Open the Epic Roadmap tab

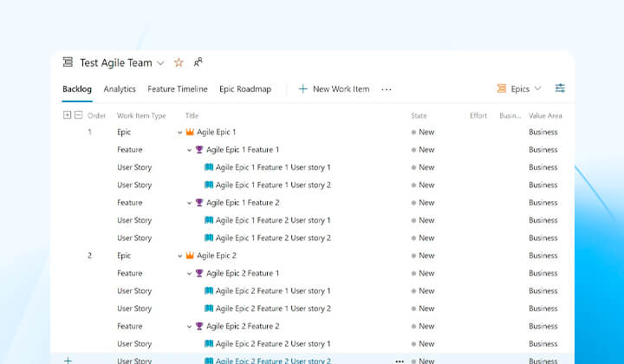pos(245,89)
